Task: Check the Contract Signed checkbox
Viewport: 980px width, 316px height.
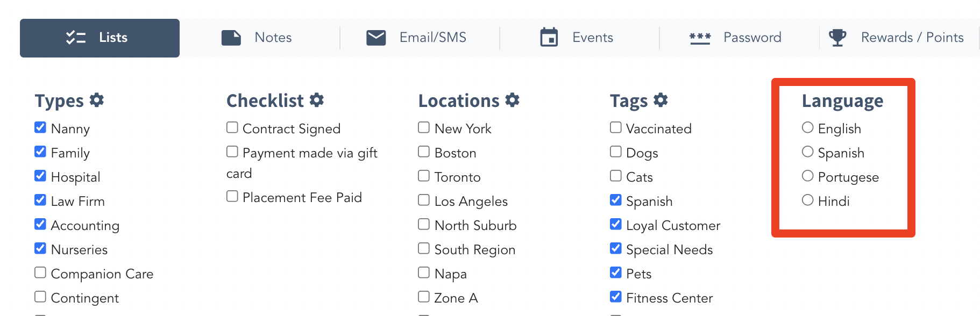Action: coord(232,127)
